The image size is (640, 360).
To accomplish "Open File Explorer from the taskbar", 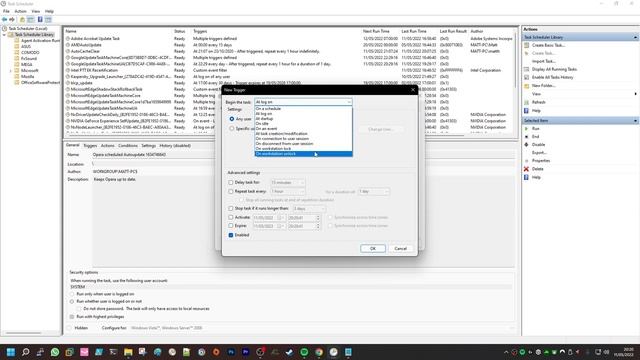I will pyautogui.click(x=128, y=352).
